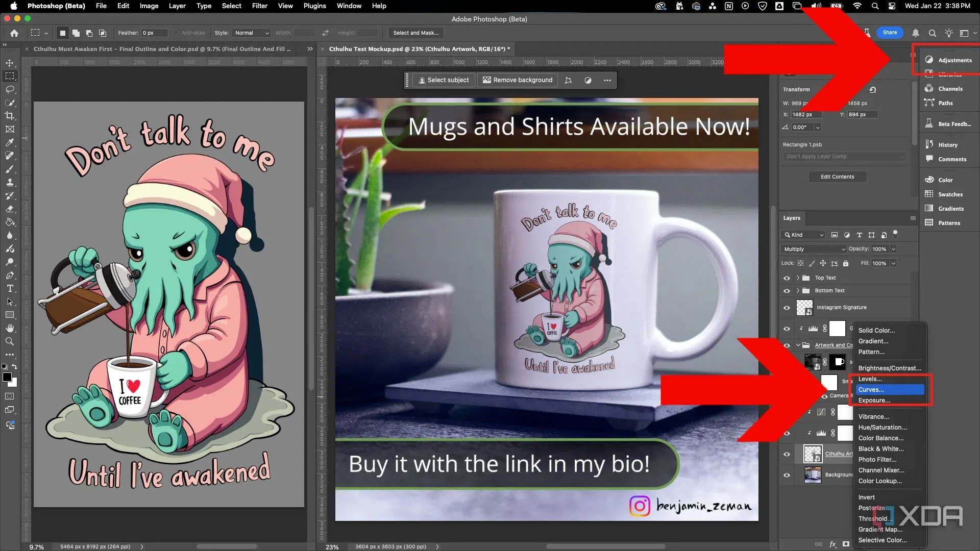Screen dimensions: 980x551
Task: Select the Spot Healing Brush tool
Action: click(10, 156)
